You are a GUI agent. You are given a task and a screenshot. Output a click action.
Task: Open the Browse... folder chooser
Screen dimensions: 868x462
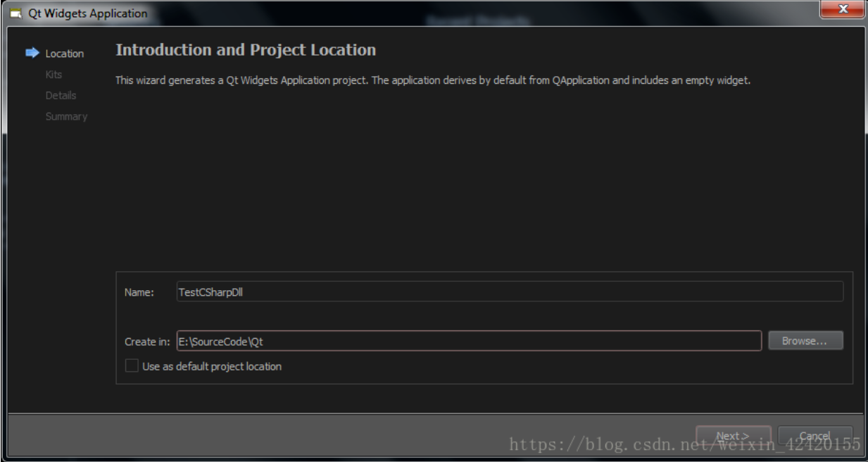pyautogui.click(x=805, y=341)
